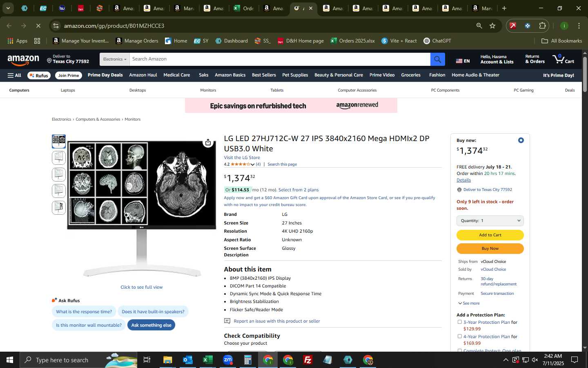Open EN language selector

463,61
